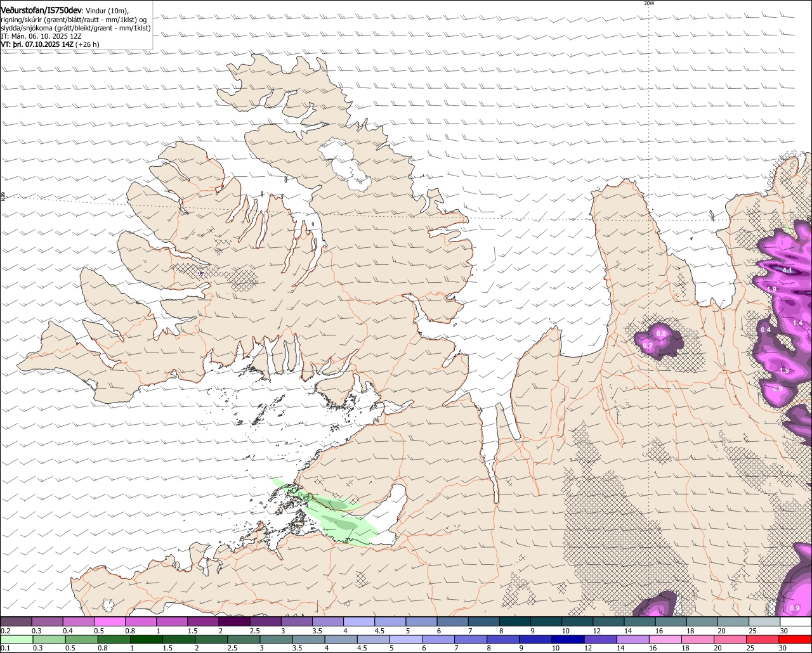812x653 pixels.
Task: Pick light lavender upper swatch labeled 4
Action: (359, 622)
